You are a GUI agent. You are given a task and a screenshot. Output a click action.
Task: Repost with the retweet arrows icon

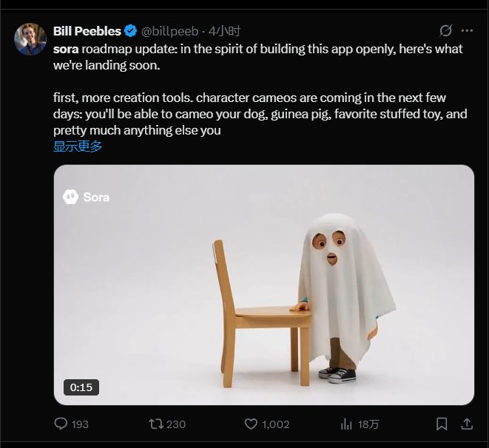156,424
